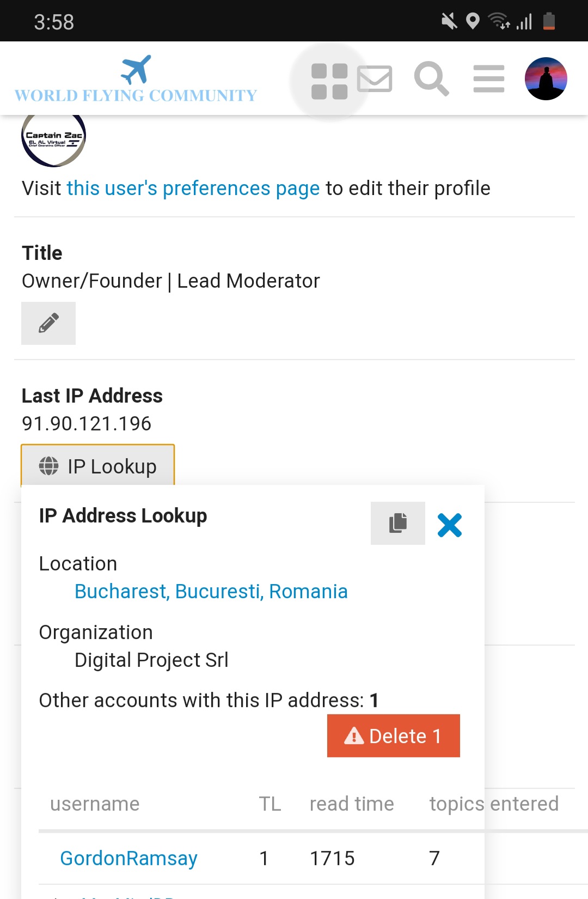This screenshot has width=588, height=899.
Task: Click the World Flying Community logo
Action: [136, 79]
